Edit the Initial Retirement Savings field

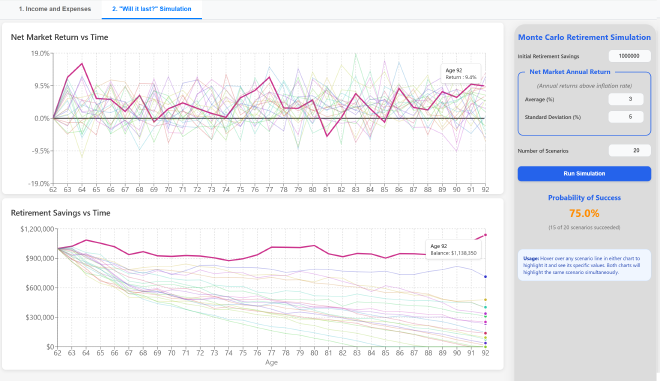coord(630,56)
